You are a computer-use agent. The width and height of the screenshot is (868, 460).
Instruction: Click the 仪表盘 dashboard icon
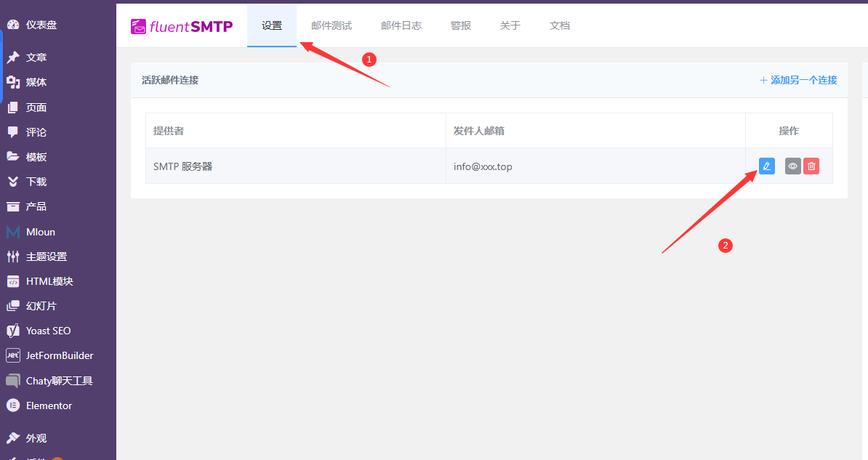pos(13,25)
